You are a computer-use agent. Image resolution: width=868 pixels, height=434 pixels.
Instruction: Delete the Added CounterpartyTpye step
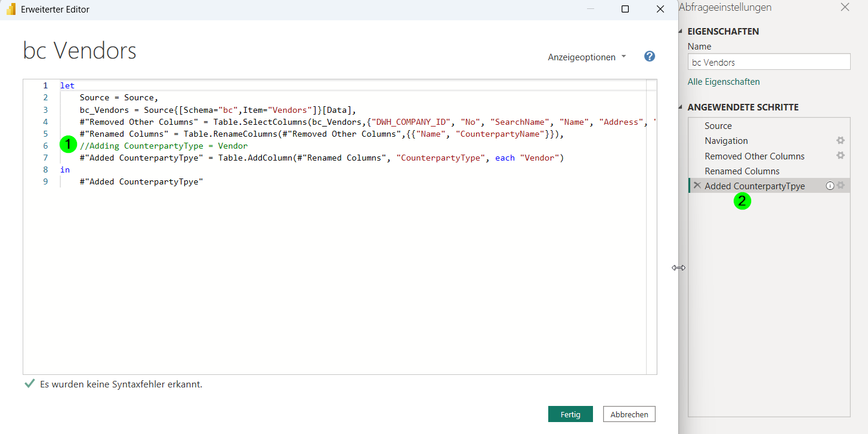click(697, 186)
